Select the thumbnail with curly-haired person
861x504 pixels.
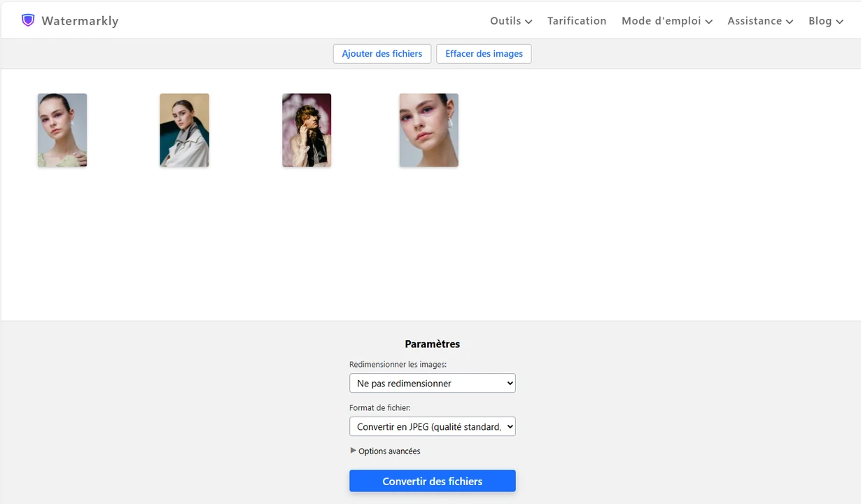[307, 130]
